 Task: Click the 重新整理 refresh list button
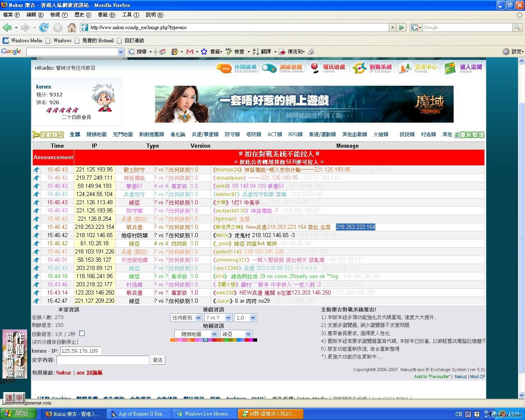click(469, 135)
